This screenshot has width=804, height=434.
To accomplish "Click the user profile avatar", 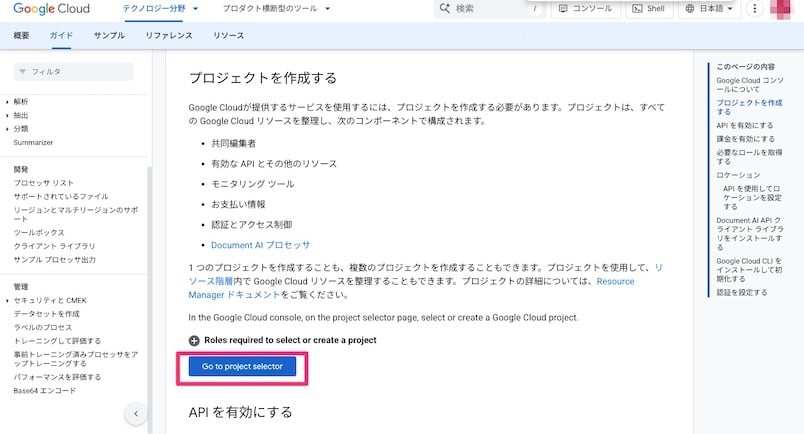I will (781, 9).
